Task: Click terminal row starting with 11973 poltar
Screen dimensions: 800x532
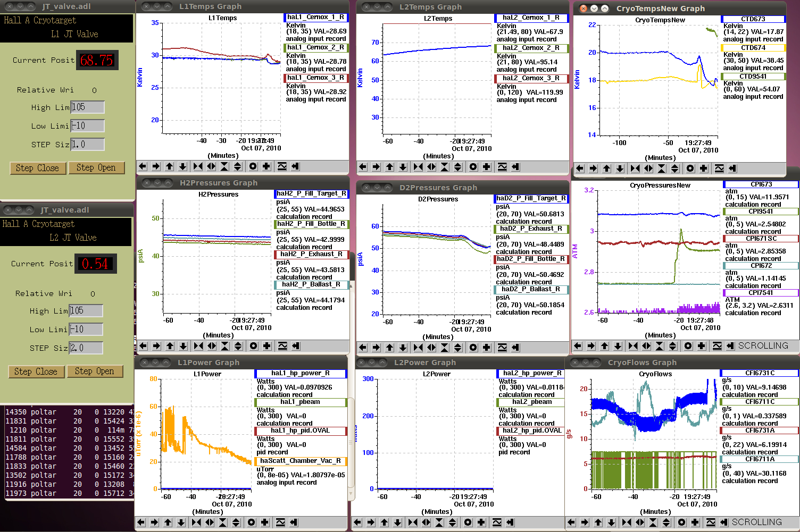Action: tap(69, 494)
